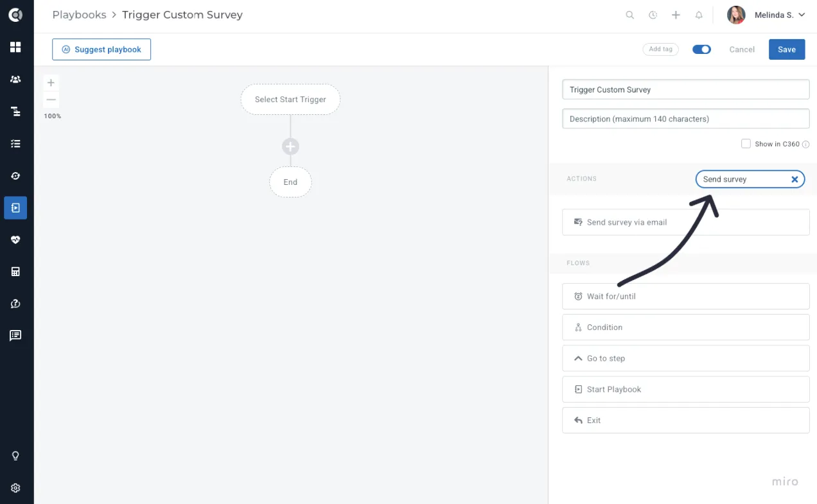Click the Add tag pill
The image size is (817, 504).
point(660,49)
